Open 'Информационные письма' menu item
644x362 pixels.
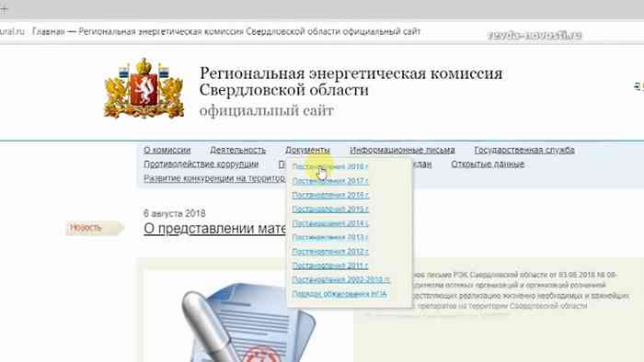[x=402, y=150]
